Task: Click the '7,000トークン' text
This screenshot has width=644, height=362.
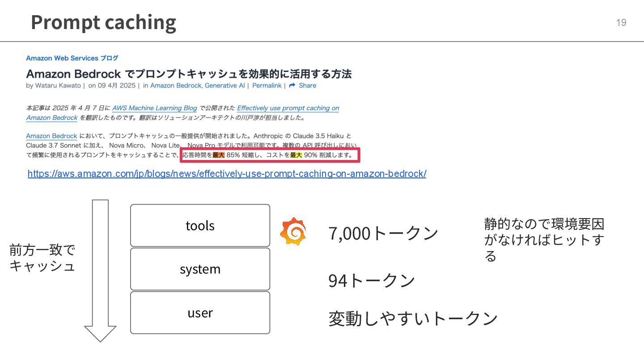Action: [x=383, y=233]
